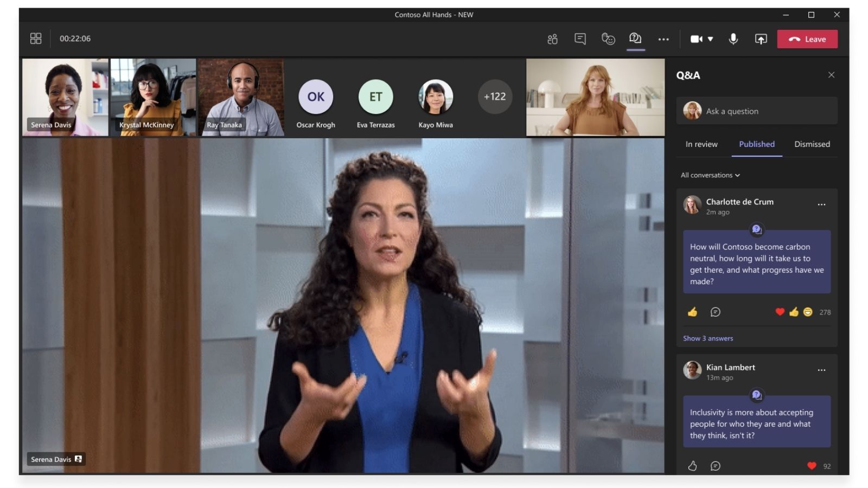This screenshot has height=488, width=868.
Task: Open the meeting chat icon
Action: point(580,39)
